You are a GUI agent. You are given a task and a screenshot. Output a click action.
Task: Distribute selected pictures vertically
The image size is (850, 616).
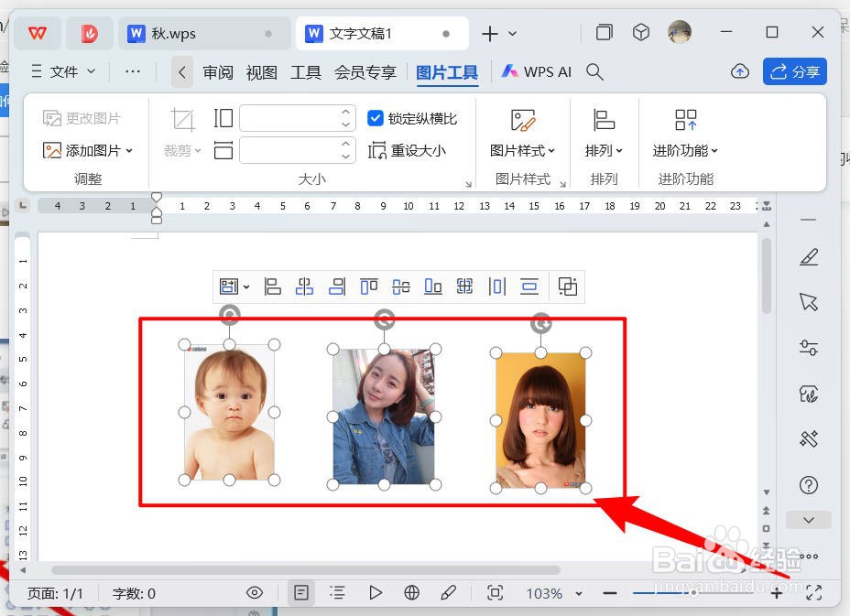pos(529,286)
